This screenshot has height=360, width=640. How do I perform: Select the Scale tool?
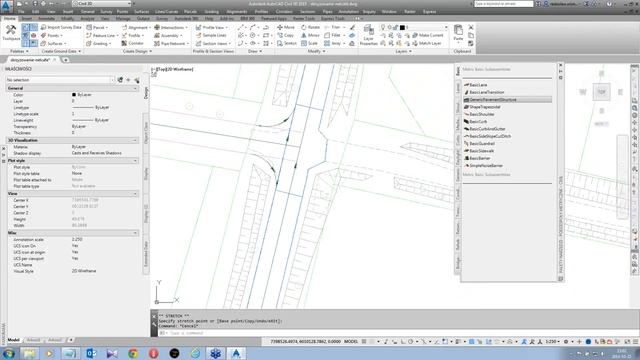[x=309, y=43]
